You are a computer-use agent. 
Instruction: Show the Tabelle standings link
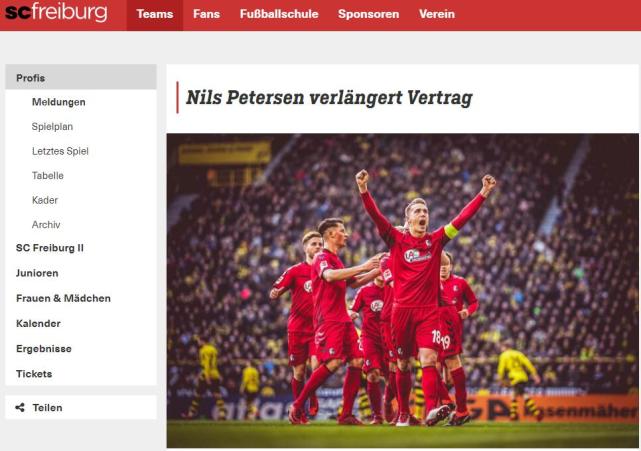(48, 175)
